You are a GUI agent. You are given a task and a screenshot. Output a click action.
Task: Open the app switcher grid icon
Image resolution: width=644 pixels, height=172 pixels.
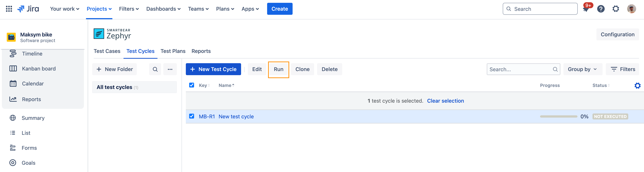[9, 9]
